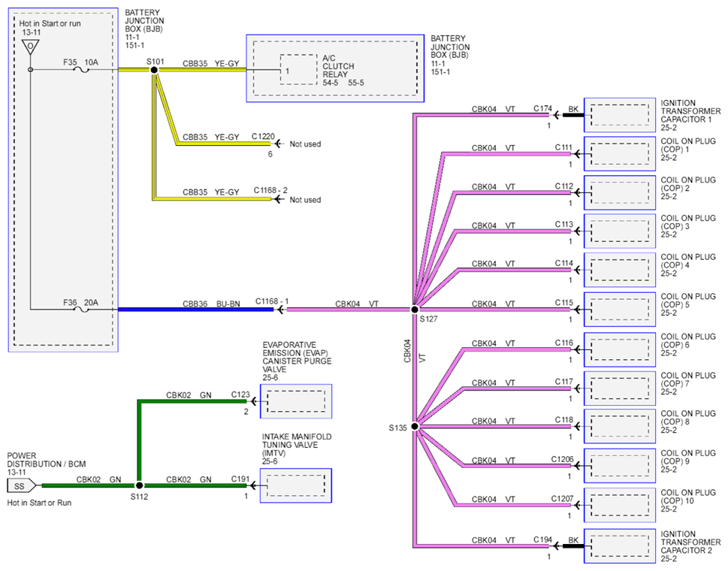728x571 pixels.
Task: Click the S112 splice node
Action: point(139,485)
